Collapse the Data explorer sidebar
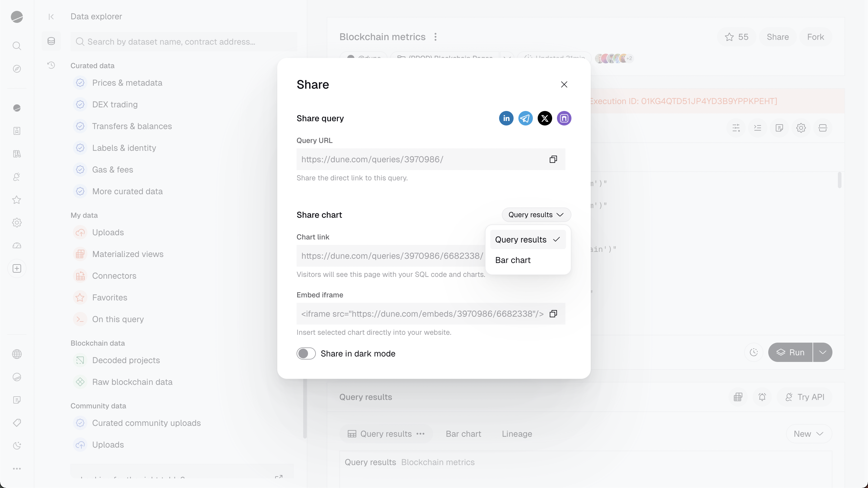The image size is (868, 488). 51,17
